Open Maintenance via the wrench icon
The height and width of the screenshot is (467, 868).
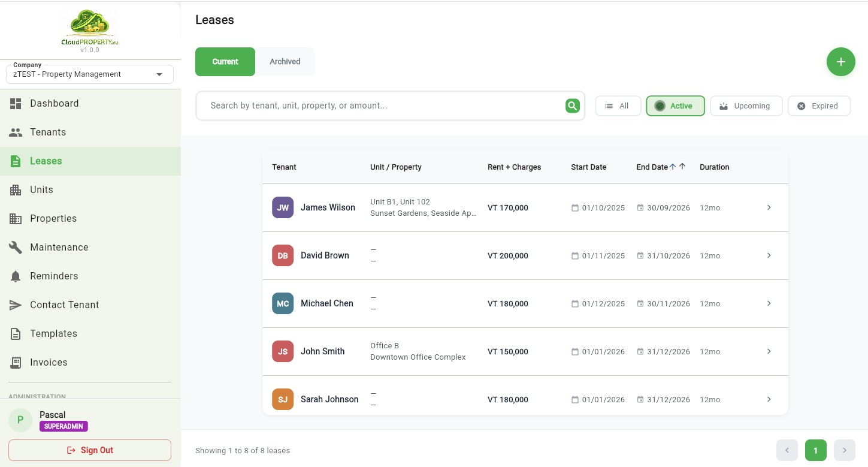16,248
